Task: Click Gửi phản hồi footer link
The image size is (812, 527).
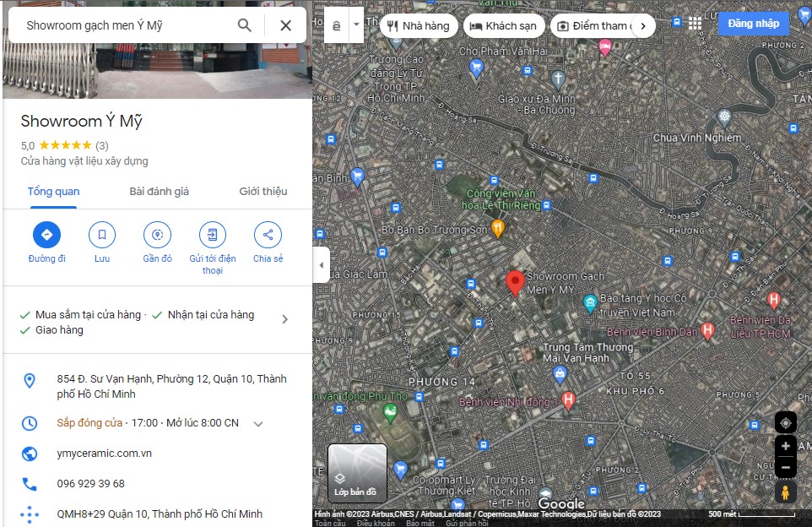Action: tap(467, 524)
